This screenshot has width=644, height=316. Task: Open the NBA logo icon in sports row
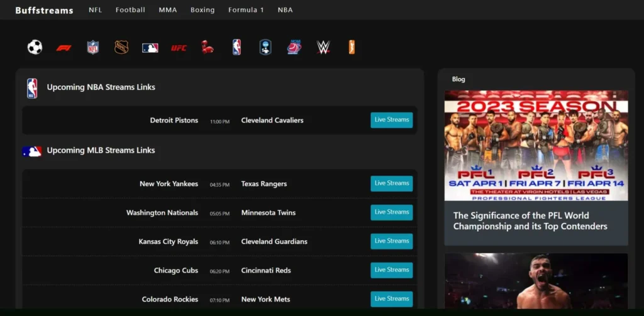[236, 47]
